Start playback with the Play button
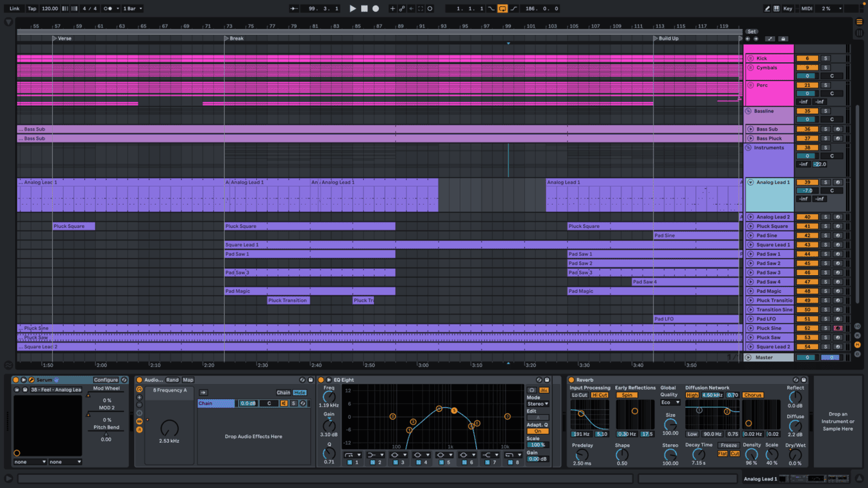Image resolution: width=868 pixels, height=488 pixels. click(353, 8)
